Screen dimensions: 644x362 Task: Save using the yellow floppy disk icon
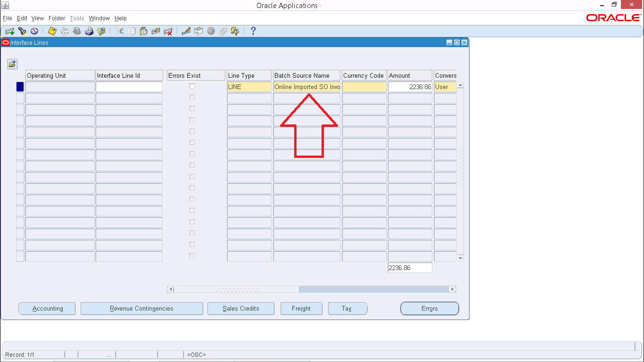pos(52,31)
